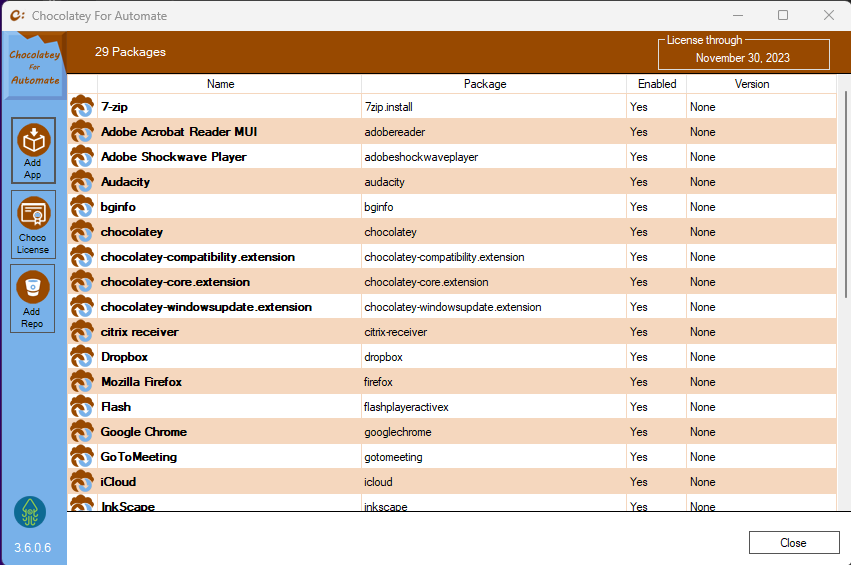Click the package icon beside Audacity
The width and height of the screenshot is (851, 565).
click(x=81, y=181)
